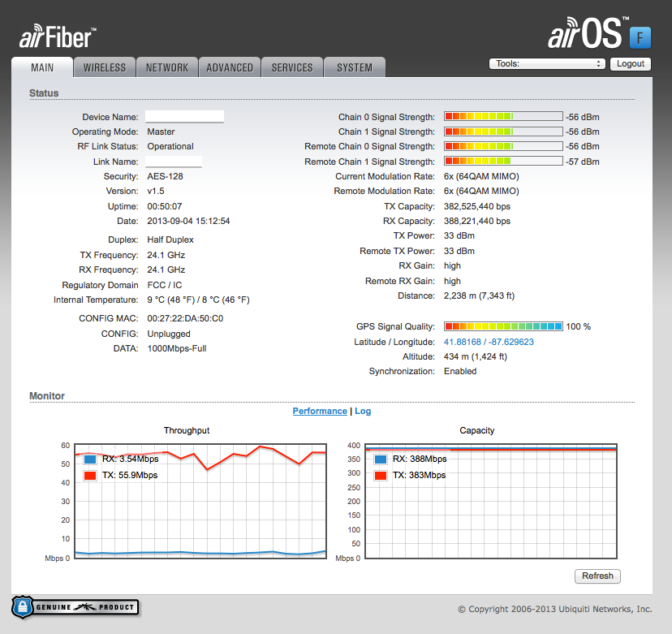The width and height of the screenshot is (672, 634).
Task: Click the blue RX legend swatch in Capacity
Action: point(381,459)
